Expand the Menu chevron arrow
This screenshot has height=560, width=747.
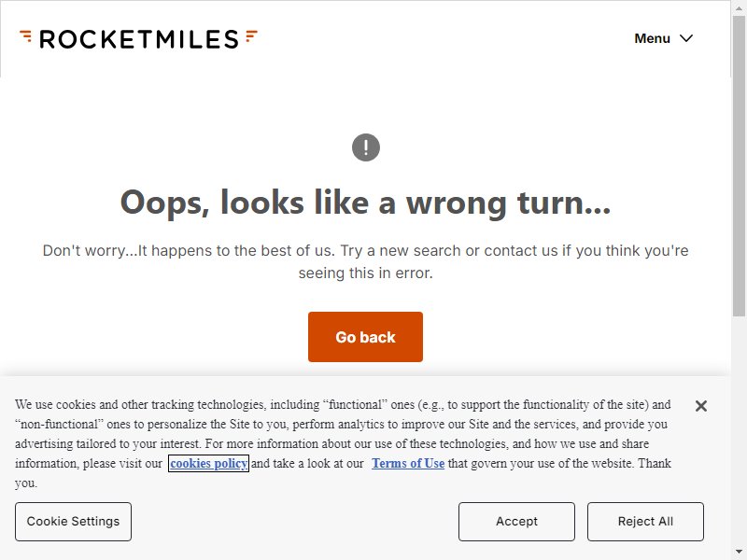(686, 38)
